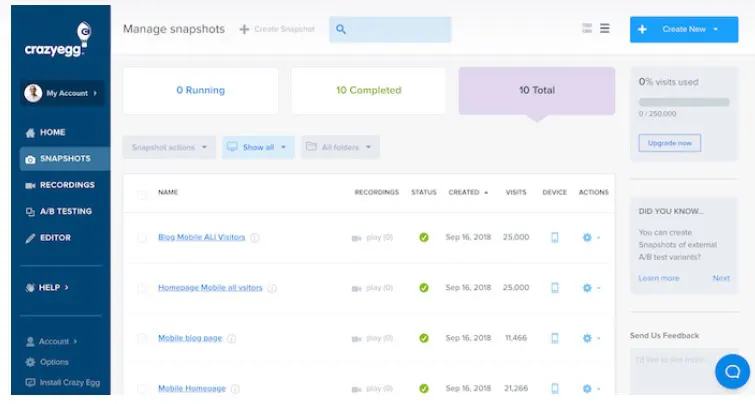Open A/B TESTING section

click(58, 211)
